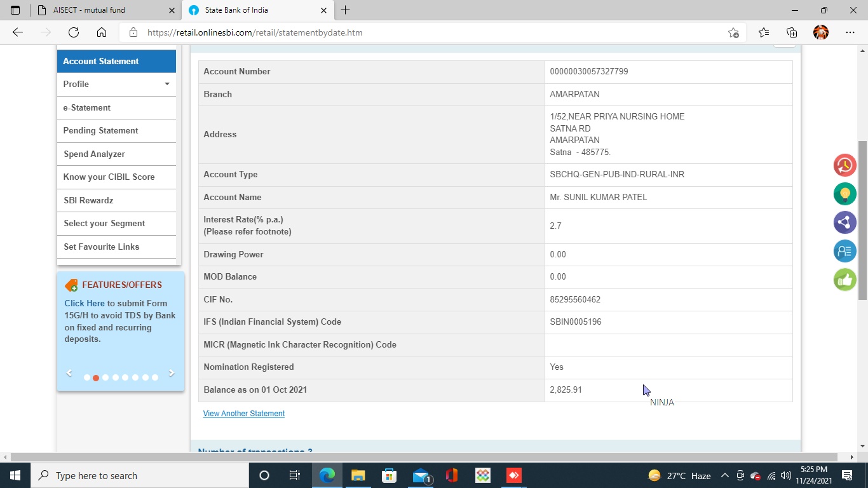
Task: Close the State Bank of India tab
Action: pos(323,10)
